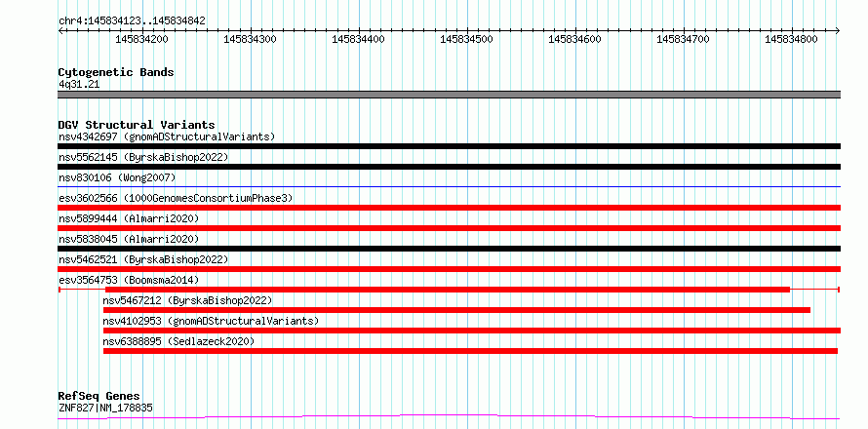Click ruler position 145834300
The height and width of the screenshot is (429, 868).
(251, 39)
